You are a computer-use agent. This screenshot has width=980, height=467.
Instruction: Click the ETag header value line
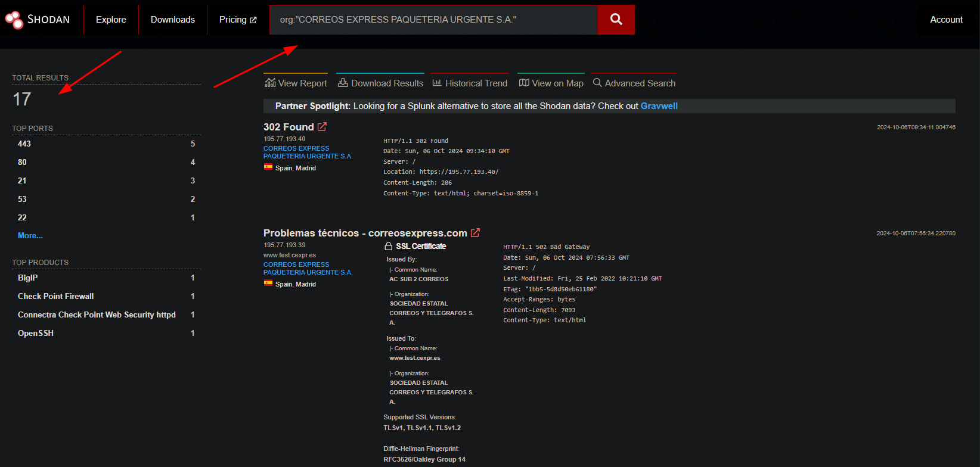click(x=550, y=289)
